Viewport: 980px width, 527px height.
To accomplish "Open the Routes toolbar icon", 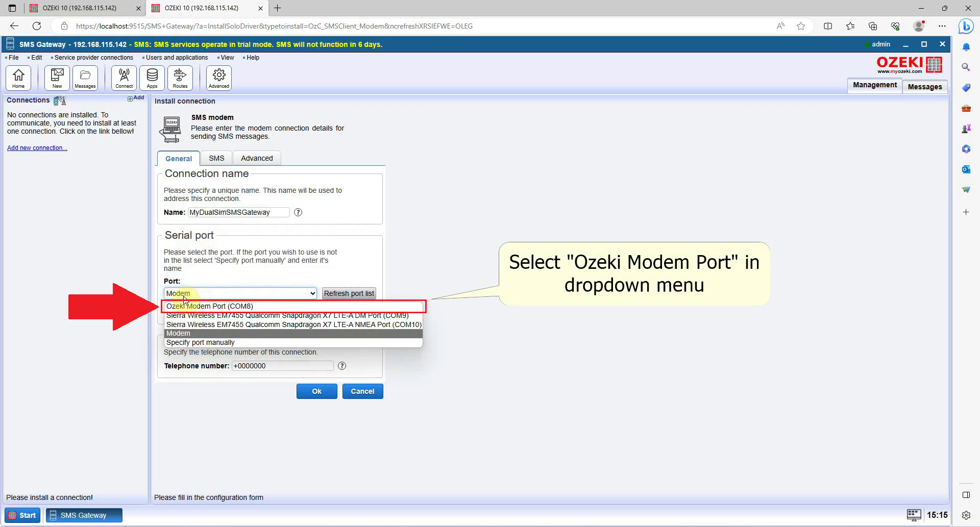I will (180, 78).
